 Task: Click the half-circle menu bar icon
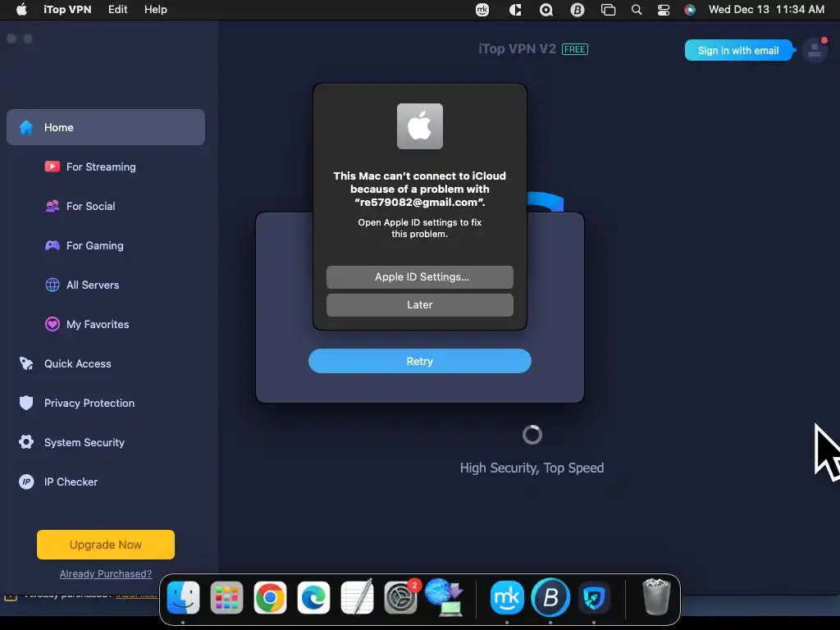pyautogui.click(x=515, y=10)
